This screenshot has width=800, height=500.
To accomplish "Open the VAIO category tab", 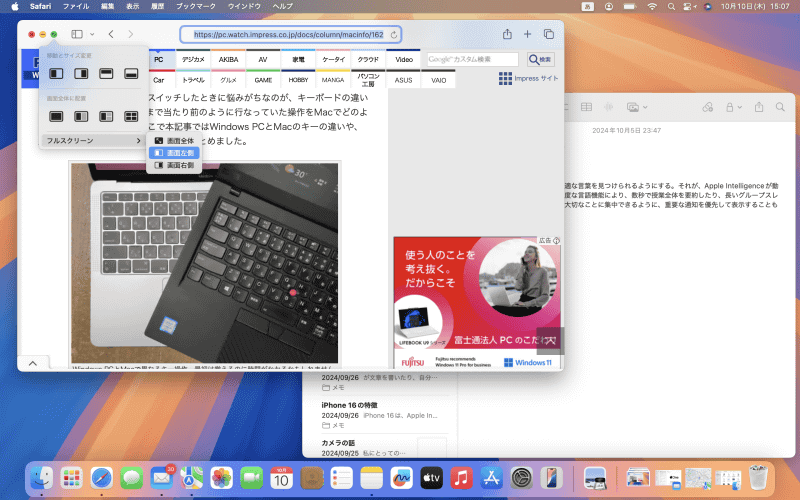I will pos(438,80).
